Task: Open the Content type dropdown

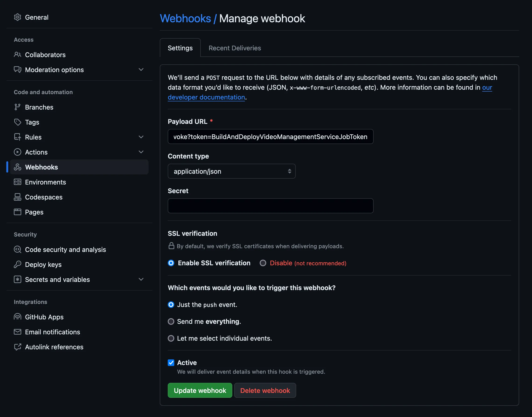Action: 231,171
